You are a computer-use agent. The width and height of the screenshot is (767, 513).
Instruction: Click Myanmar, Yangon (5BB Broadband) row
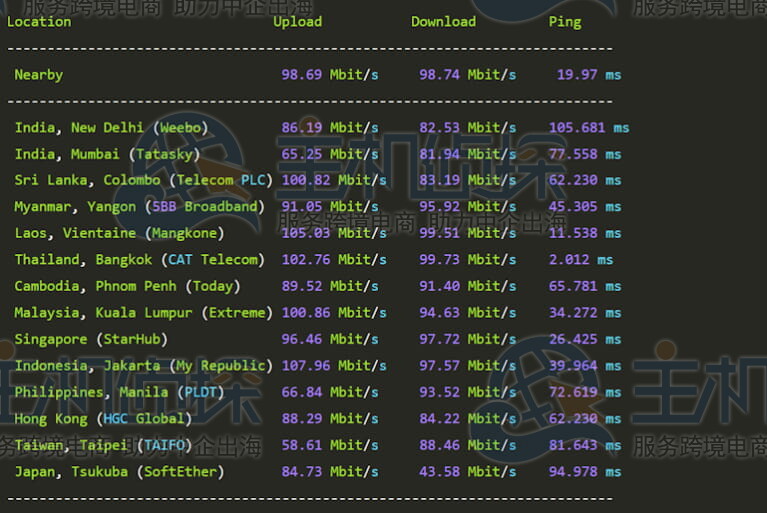click(x=139, y=207)
